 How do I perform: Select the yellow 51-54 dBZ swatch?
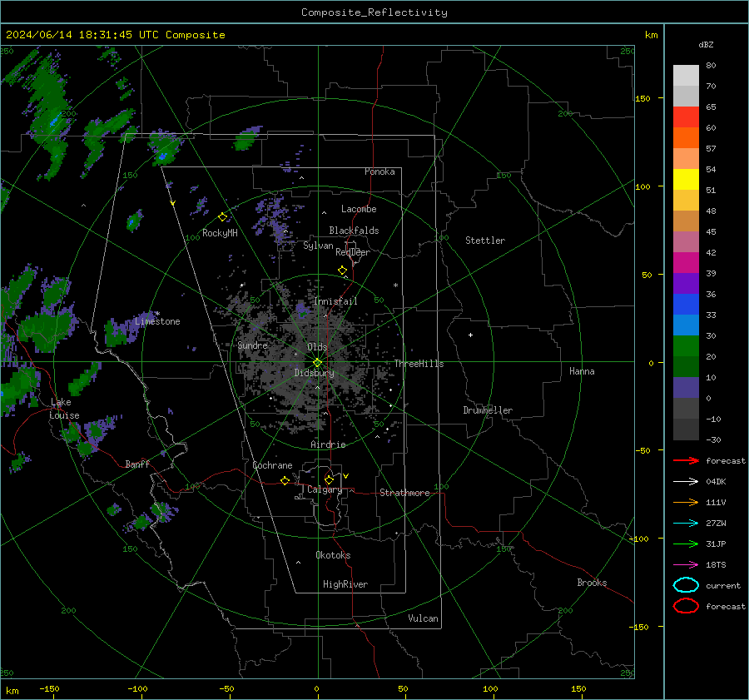click(686, 179)
